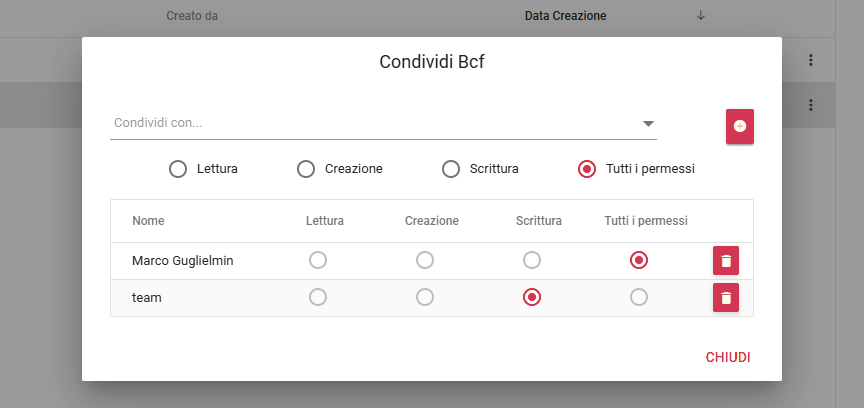Click the Data Creazione column header
The height and width of the screenshot is (408, 864).
coord(565,16)
